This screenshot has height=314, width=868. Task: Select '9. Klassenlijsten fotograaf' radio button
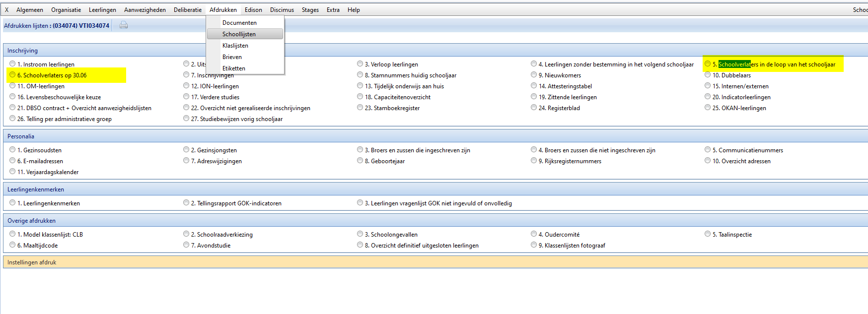tap(534, 245)
